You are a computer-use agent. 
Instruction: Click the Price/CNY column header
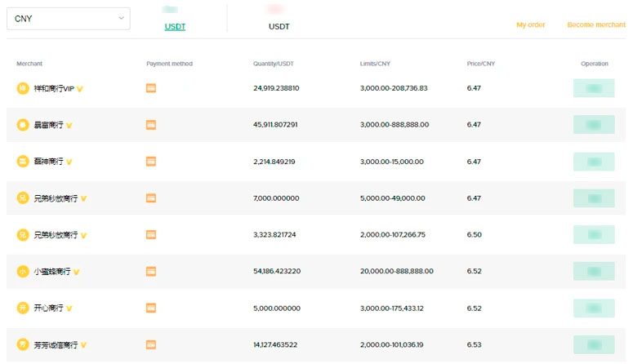point(480,64)
